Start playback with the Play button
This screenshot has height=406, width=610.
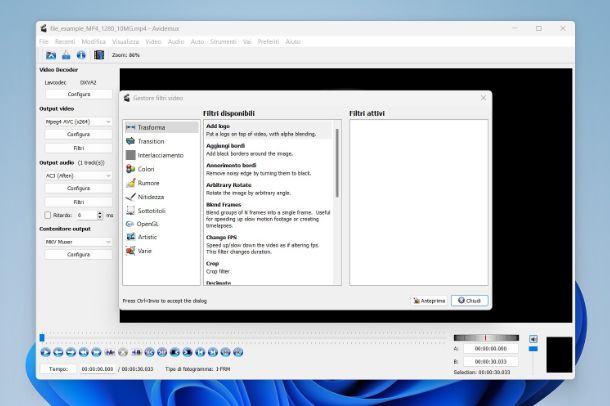45,352
